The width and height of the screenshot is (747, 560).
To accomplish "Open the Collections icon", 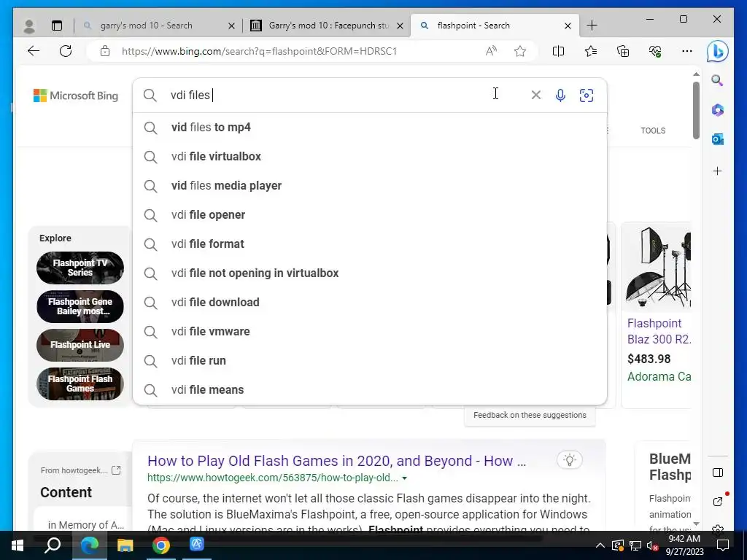I will 623,51.
